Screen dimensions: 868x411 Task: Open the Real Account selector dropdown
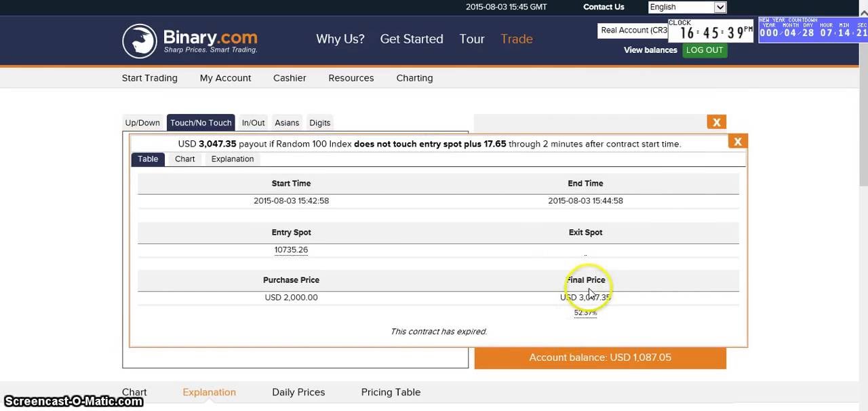pos(633,31)
